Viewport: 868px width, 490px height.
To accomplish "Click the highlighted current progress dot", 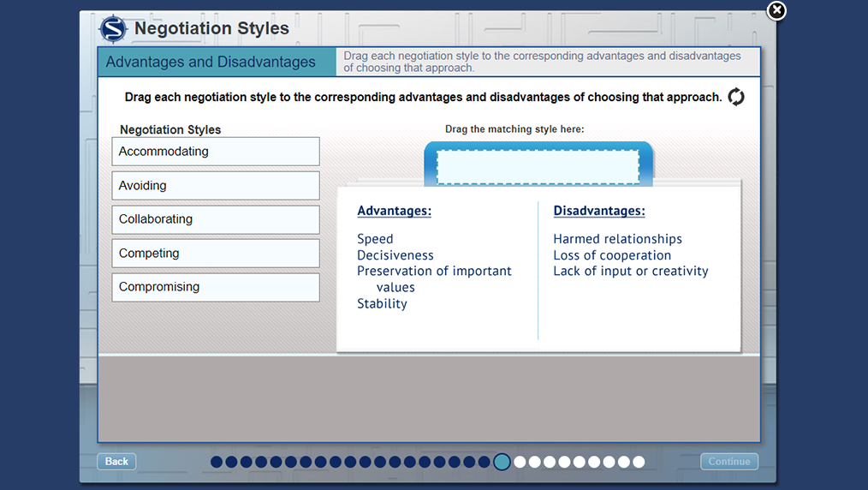I will coord(502,462).
